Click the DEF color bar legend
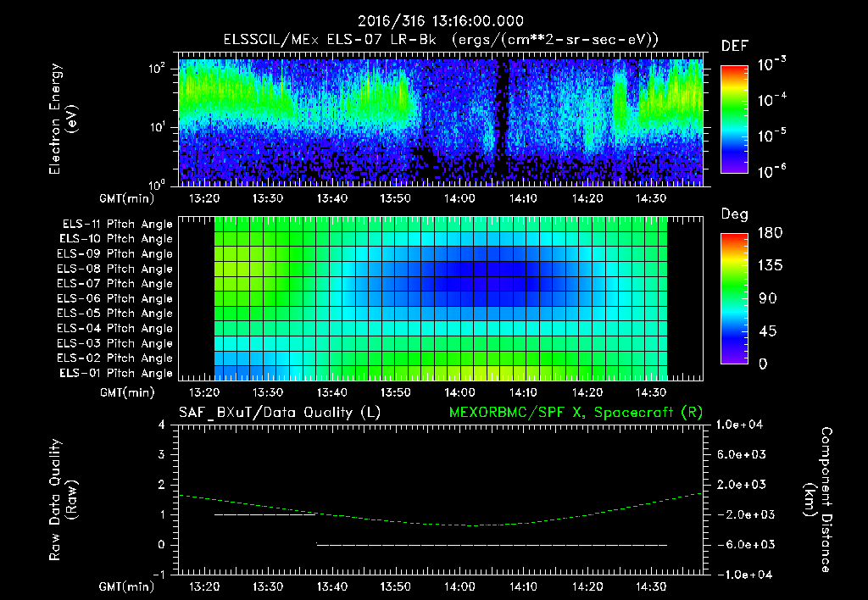 (734, 119)
